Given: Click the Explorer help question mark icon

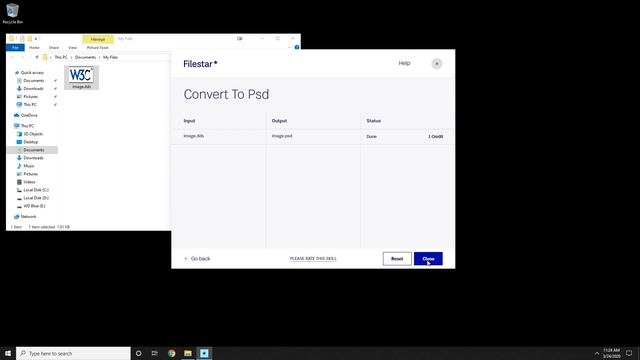Looking at the screenshot, I should pyautogui.click(x=297, y=47).
